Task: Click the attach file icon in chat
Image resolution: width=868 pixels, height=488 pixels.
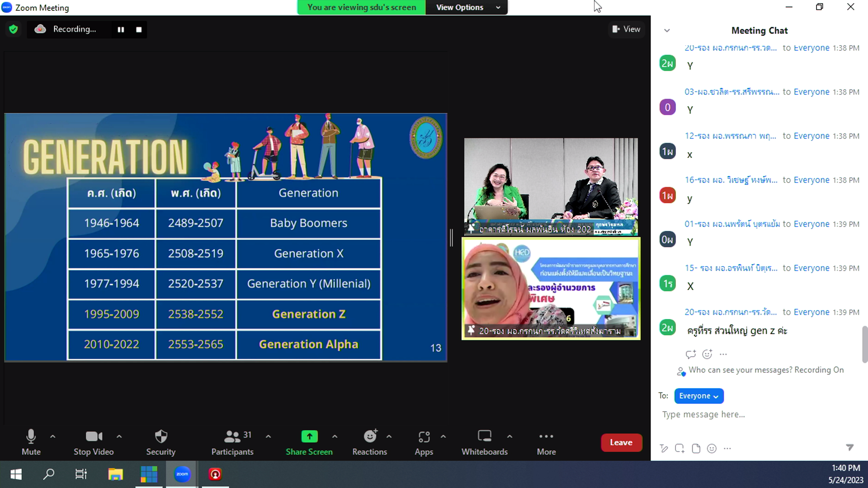Action: [x=696, y=448]
